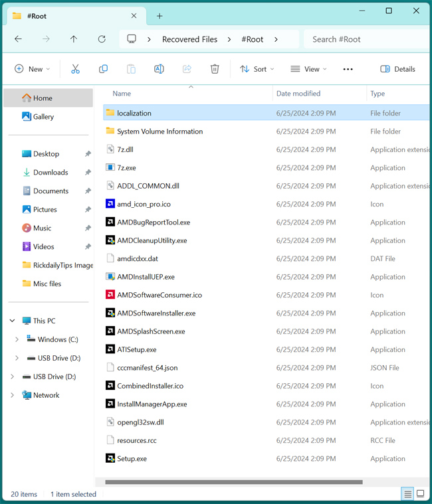Click the Rename icon in toolbar
The width and height of the screenshot is (432, 504).
(x=159, y=69)
